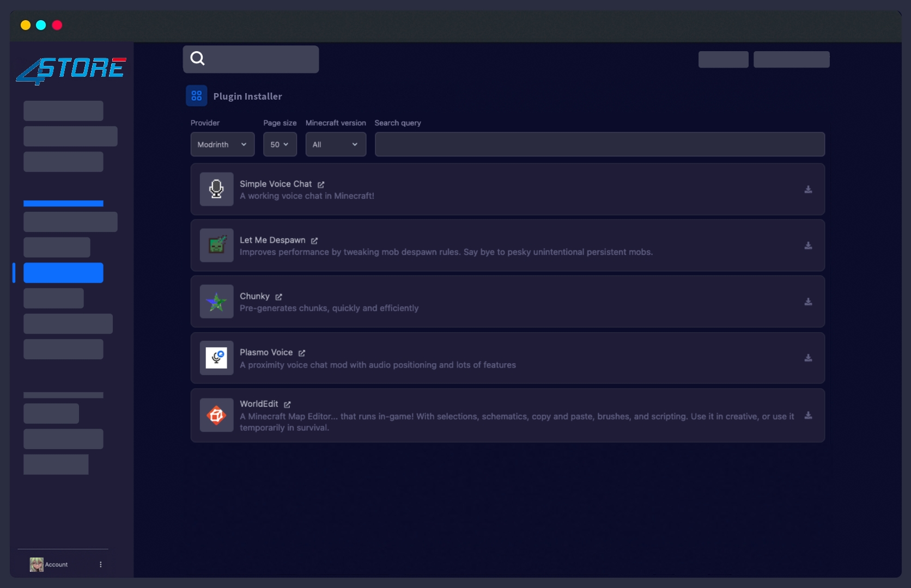Click the Account label in the sidebar

pos(56,565)
